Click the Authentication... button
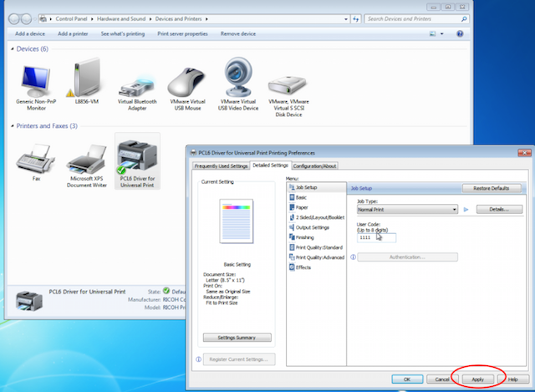535x392 pixels. coord(407,257)
